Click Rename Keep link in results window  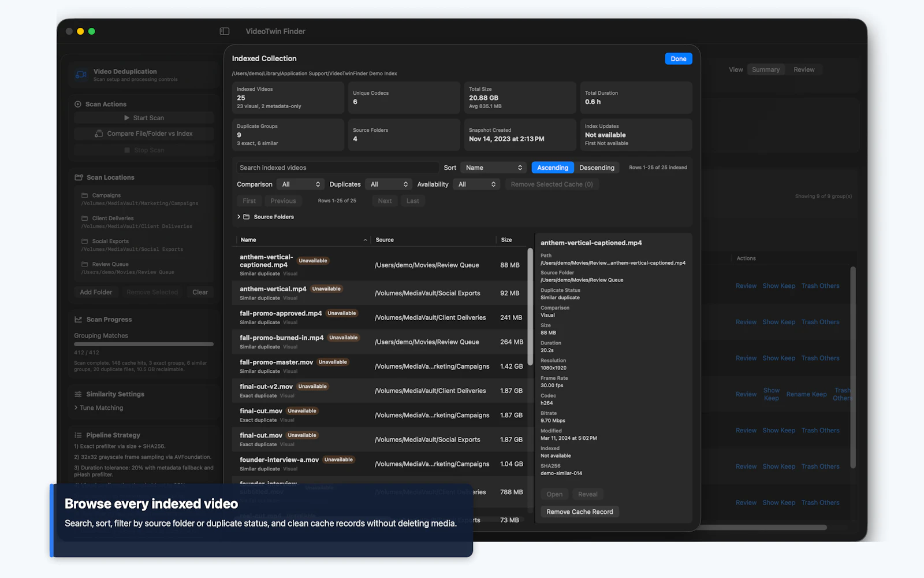click(806, 394)
